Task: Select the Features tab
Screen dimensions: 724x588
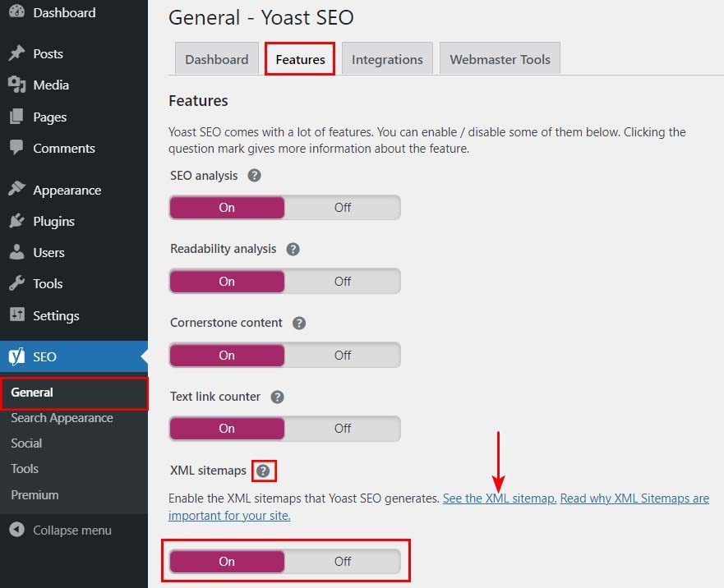Action: pyautogui.click(x=300, y=59)
